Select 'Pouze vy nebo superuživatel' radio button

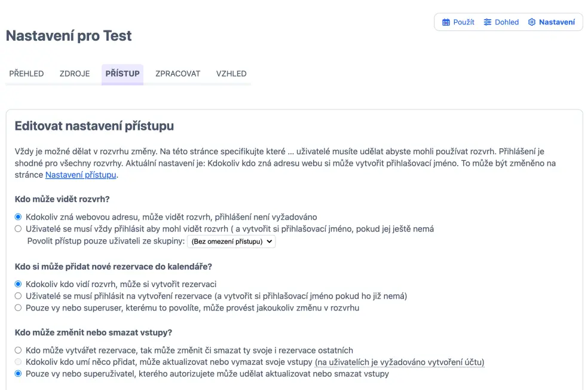tap(19, 374)
